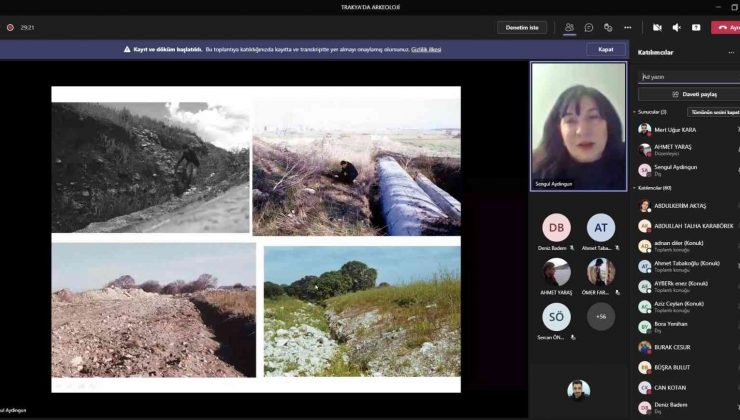Open the meeting chat icon

pyautogui.click(x=589, y=28)
